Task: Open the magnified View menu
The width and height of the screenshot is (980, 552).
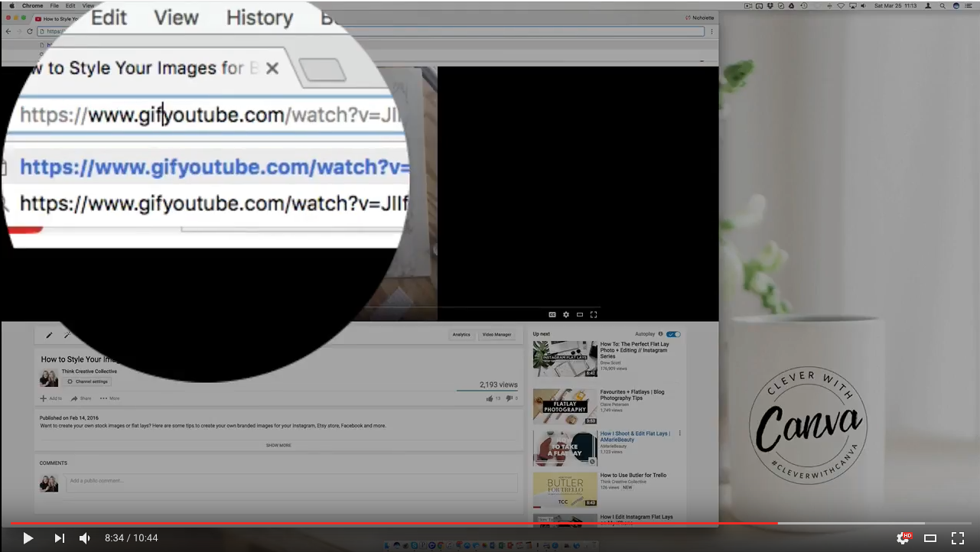Action: [x=176, y=18]
